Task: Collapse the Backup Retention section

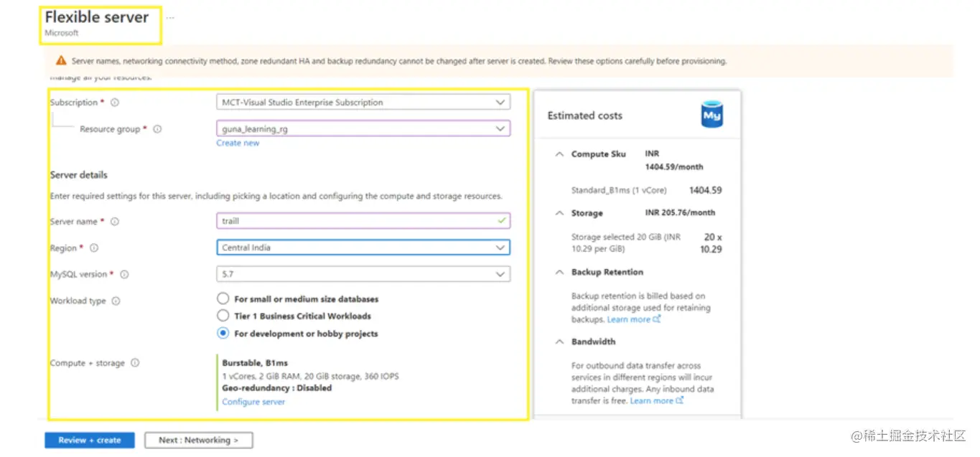Action: [x=559, y=272]
